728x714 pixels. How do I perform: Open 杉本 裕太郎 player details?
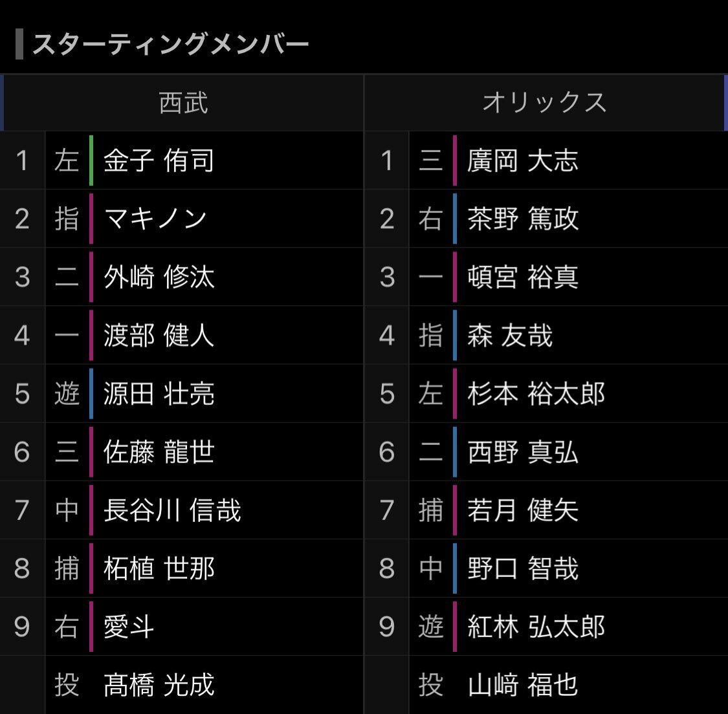(x=536, y=394)
